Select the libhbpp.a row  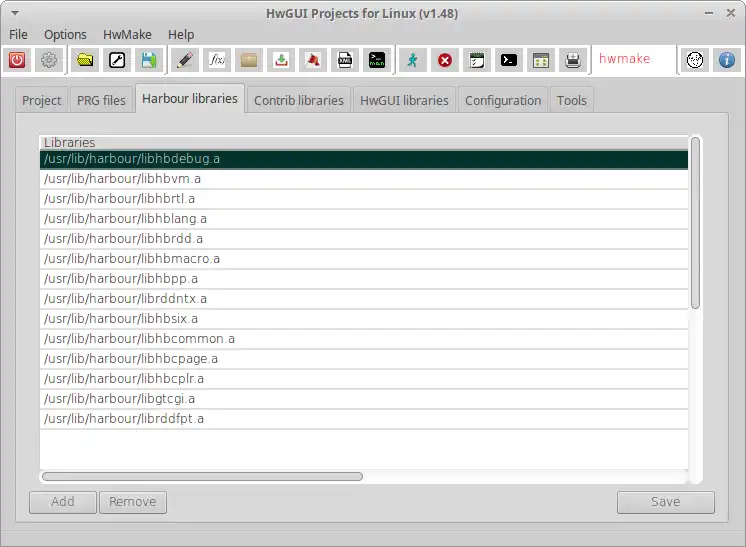click(364, 279)
